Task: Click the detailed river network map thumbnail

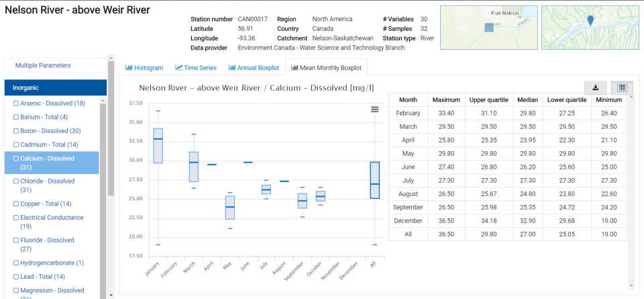Action: [590, 28]
